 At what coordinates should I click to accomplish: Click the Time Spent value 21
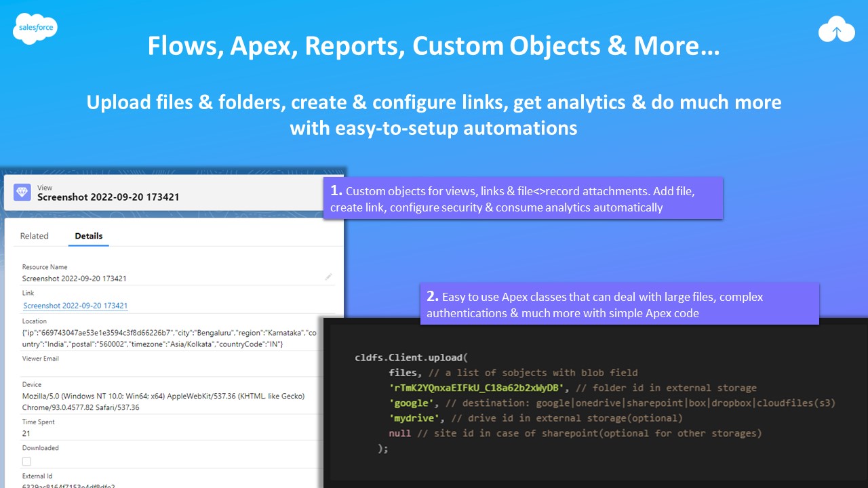[26, 433]
